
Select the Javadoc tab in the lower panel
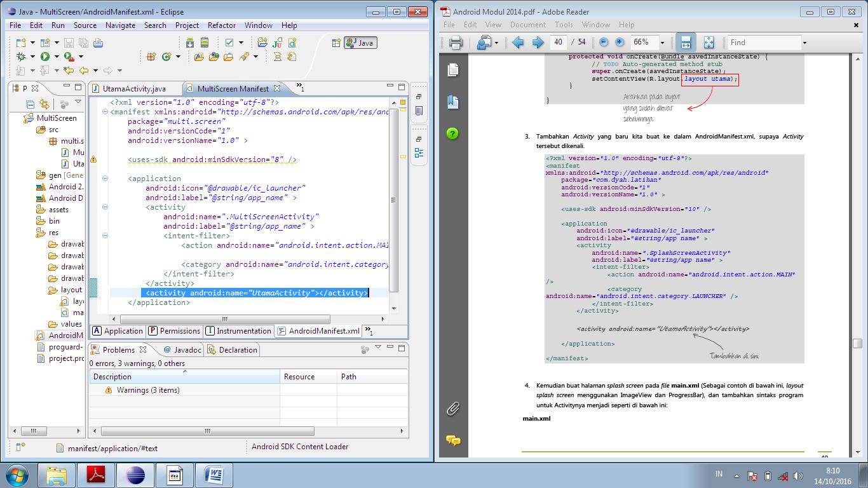[x=185, y=349]
